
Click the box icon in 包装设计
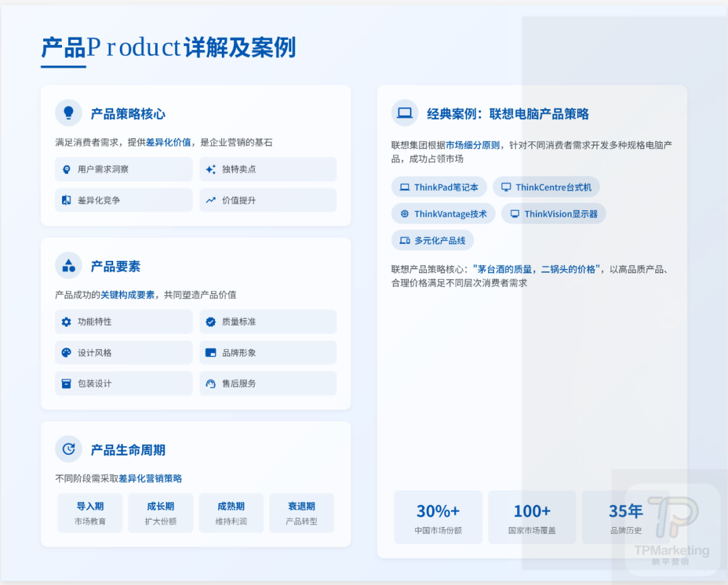66,383
